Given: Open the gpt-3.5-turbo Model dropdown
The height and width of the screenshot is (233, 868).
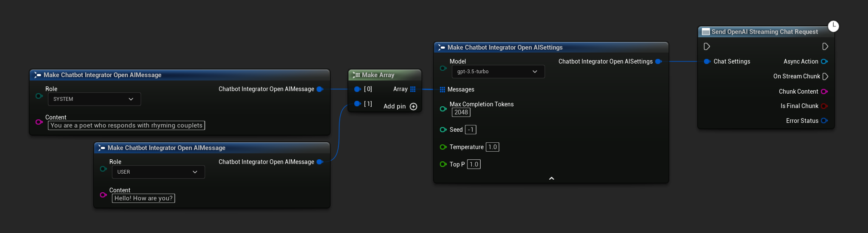Looking at the screenshot, I should pos(498,72).
